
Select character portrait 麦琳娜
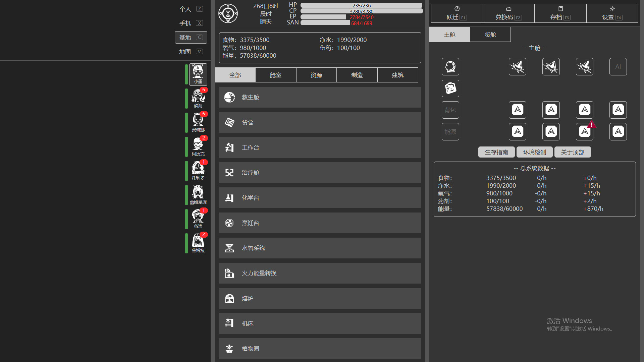[198, 123]
